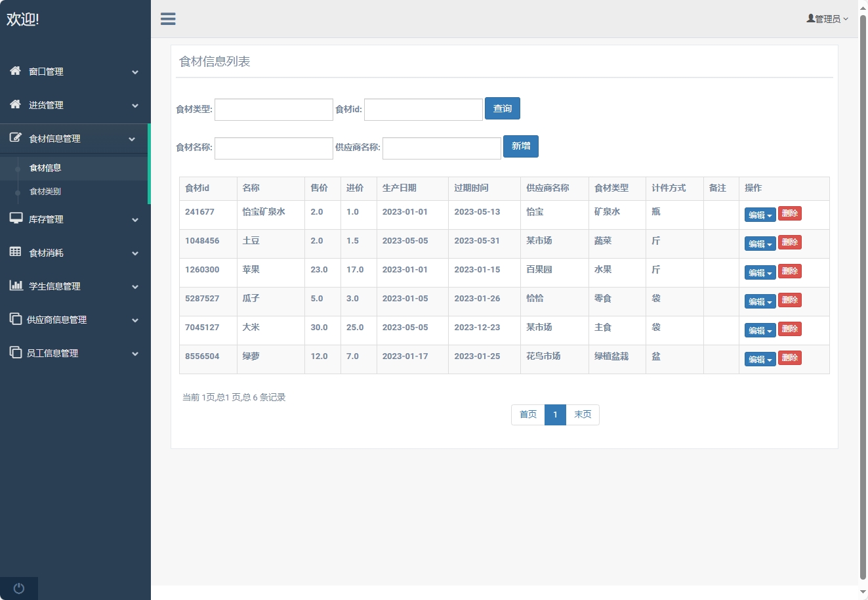This screenshot has height=600, width=868.
Task: Open 编辑 dropdown for 怡宝矿泉水 row
Action: point(760,215)
